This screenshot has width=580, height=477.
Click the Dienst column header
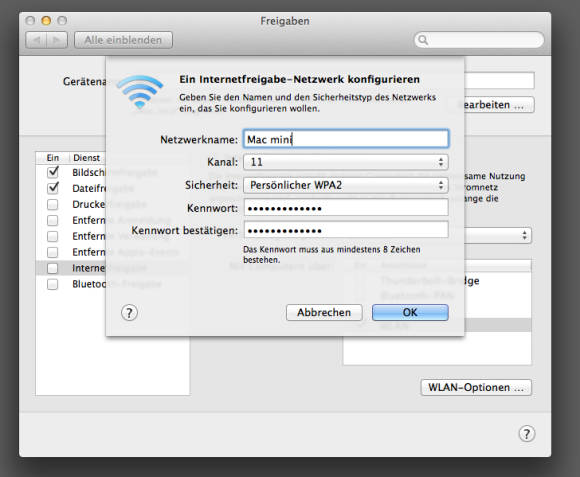coord(87,158)
